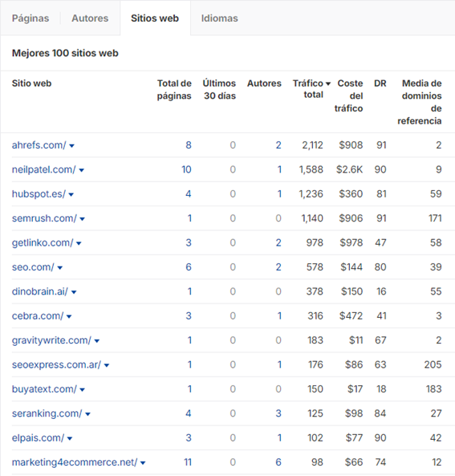Expand the marketing4ecommerce.net/ dropdown arrow
This screenshot has height=476, width=455.
(143, 463)
